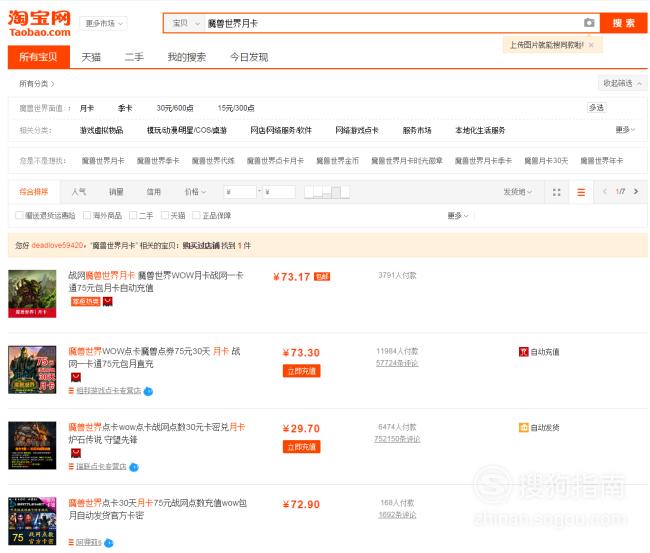Toggle the 天猫 filter checkbox
The height and width of the screenshot is (553, 650).
click(165, 215)
